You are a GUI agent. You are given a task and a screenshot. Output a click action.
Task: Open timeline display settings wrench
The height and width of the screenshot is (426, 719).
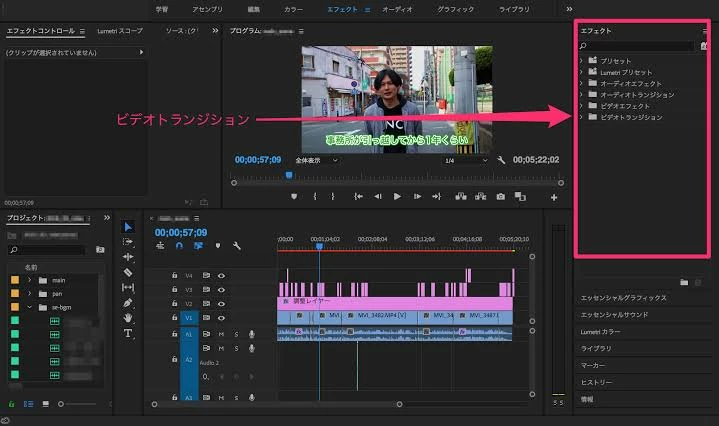(x=237, y=246)
